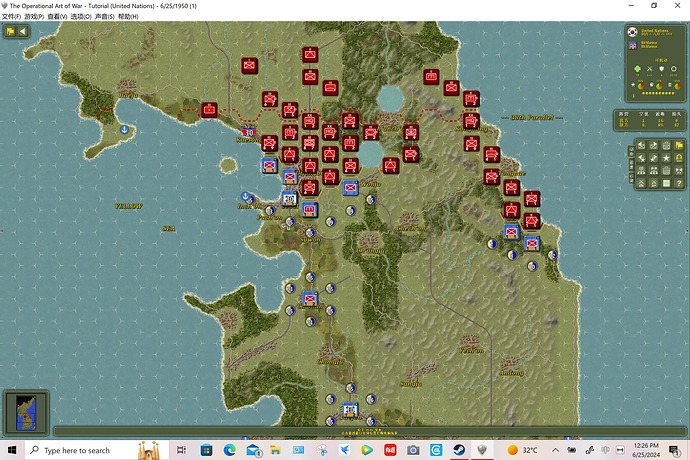Viewport: 690px width, 460px height.
Task: Click the crossed swords icon in info panel
Action: tap(650, 69)
